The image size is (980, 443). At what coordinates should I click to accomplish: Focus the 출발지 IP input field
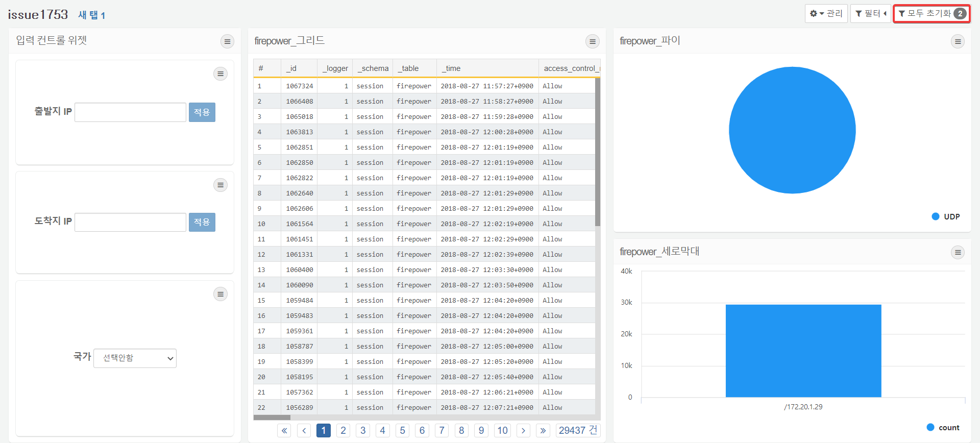pos(131,112)
